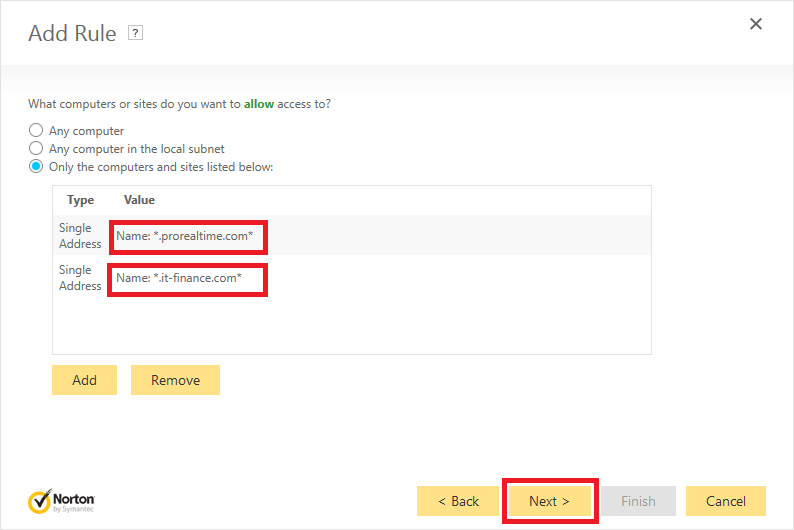Click Single Address type in first row
The height and width of the screenshot is (530, 794).
click(x=80, y=236)
